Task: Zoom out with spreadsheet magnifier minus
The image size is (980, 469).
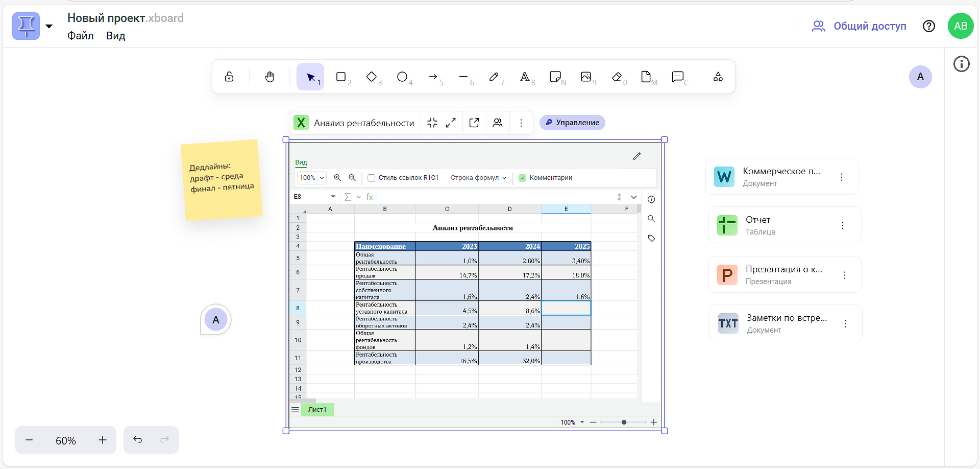Action: [352, 178]
